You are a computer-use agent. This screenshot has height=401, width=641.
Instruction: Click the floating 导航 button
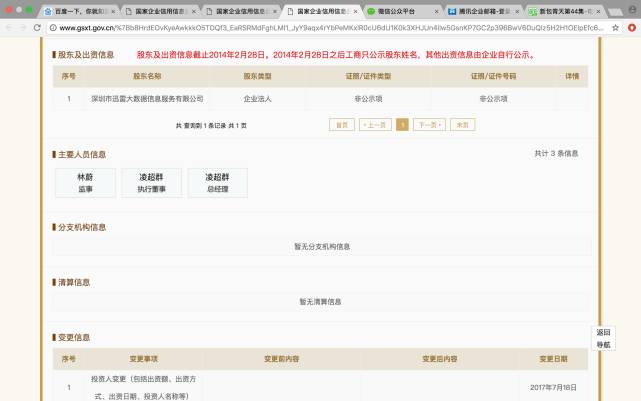(x=603, y=345)
